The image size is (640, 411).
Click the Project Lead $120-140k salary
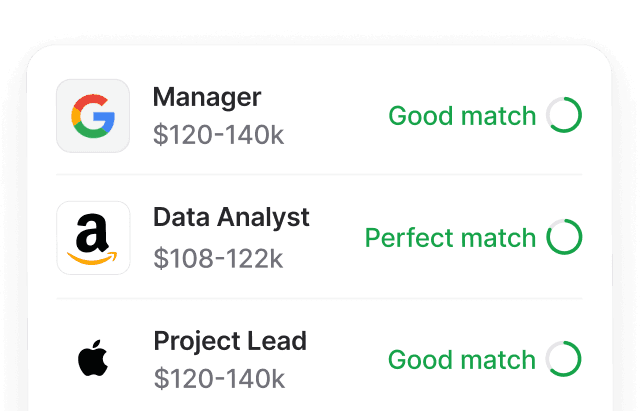(219, 379)
